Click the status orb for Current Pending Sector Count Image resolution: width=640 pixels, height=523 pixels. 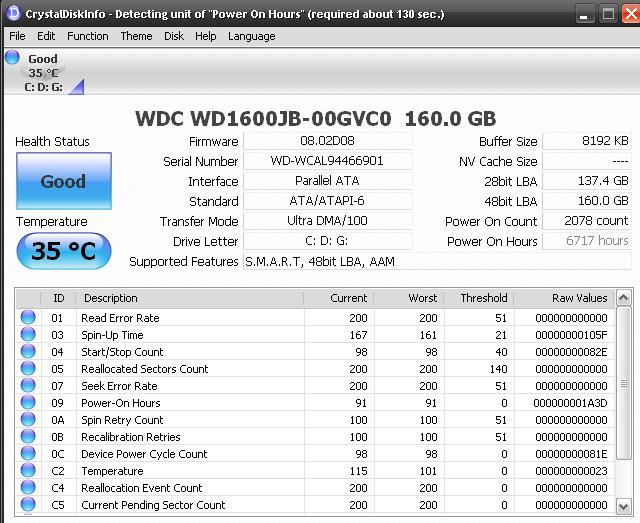coord(28,504)
